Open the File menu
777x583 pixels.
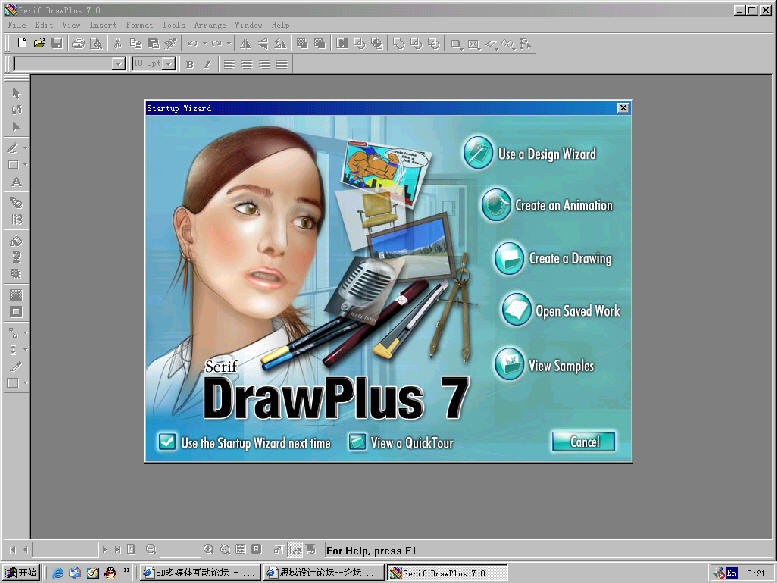pos(17,25)
